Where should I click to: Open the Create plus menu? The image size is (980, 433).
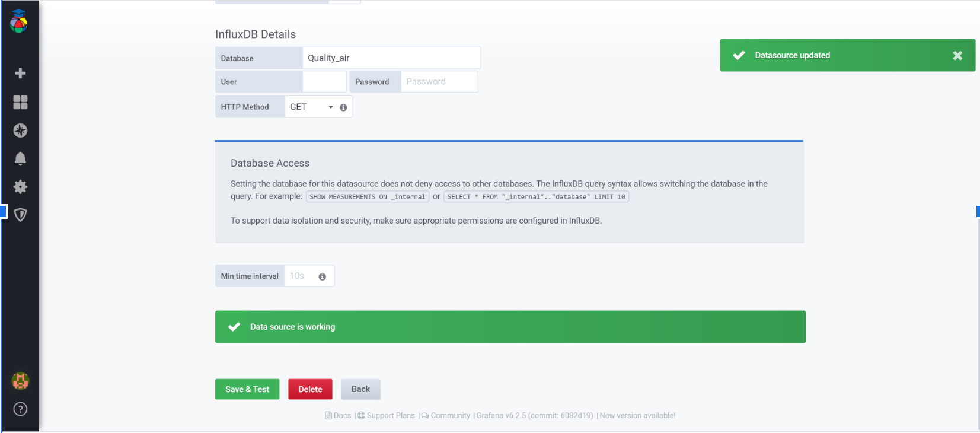[x=20, y=73]
